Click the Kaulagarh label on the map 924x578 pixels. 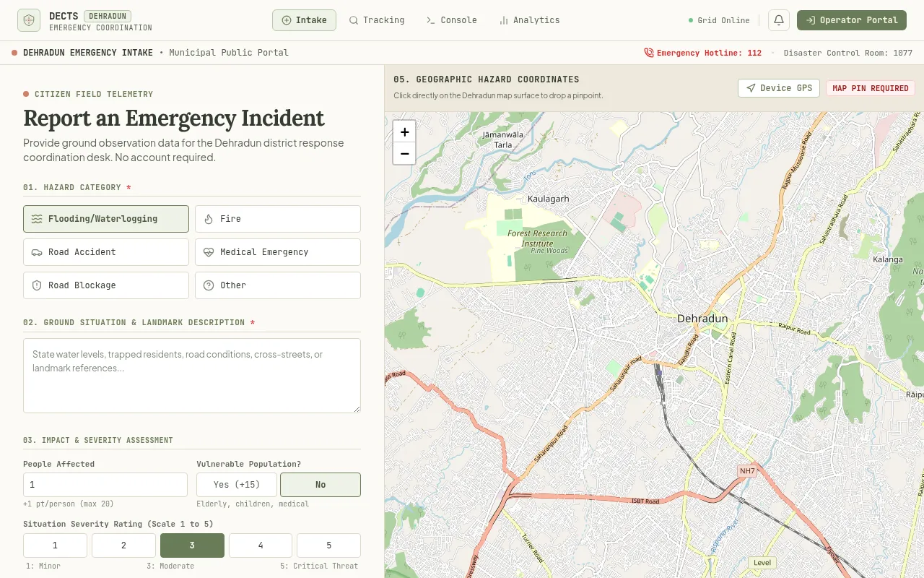pyautogui.click(x=549, y=199)
